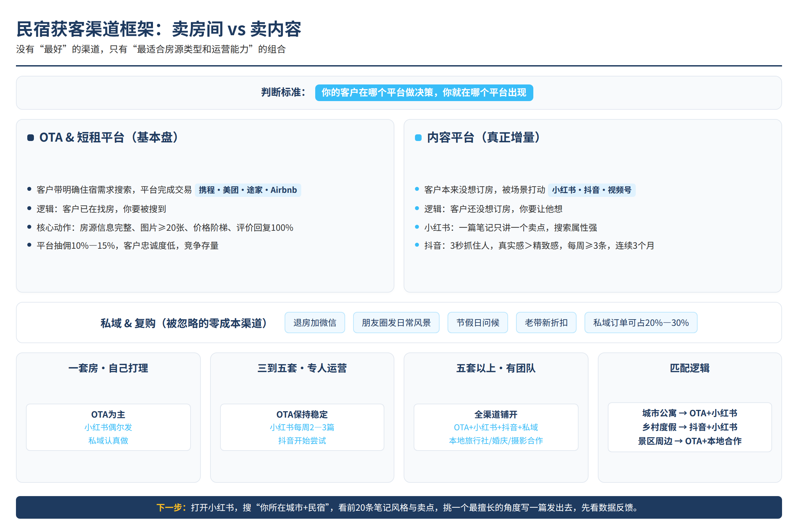
Task: Click the 判断标准： label
Action: [284, 92]
